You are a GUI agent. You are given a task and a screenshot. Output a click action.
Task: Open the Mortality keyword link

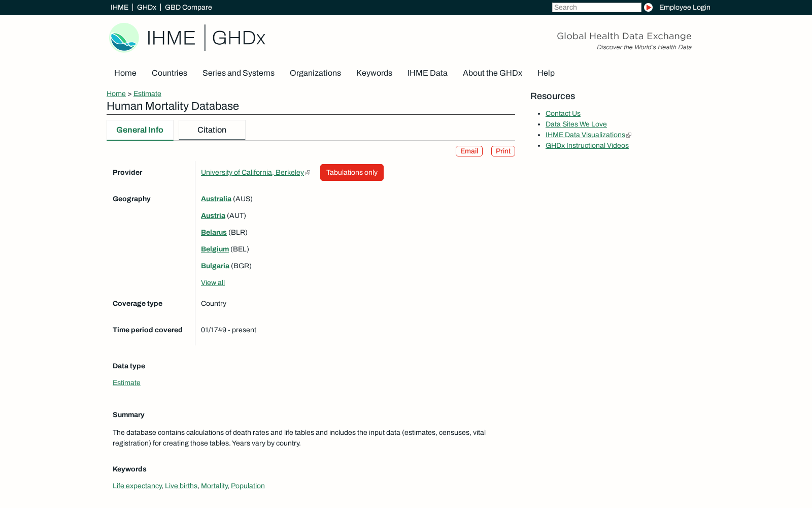(x=214, y=486)
